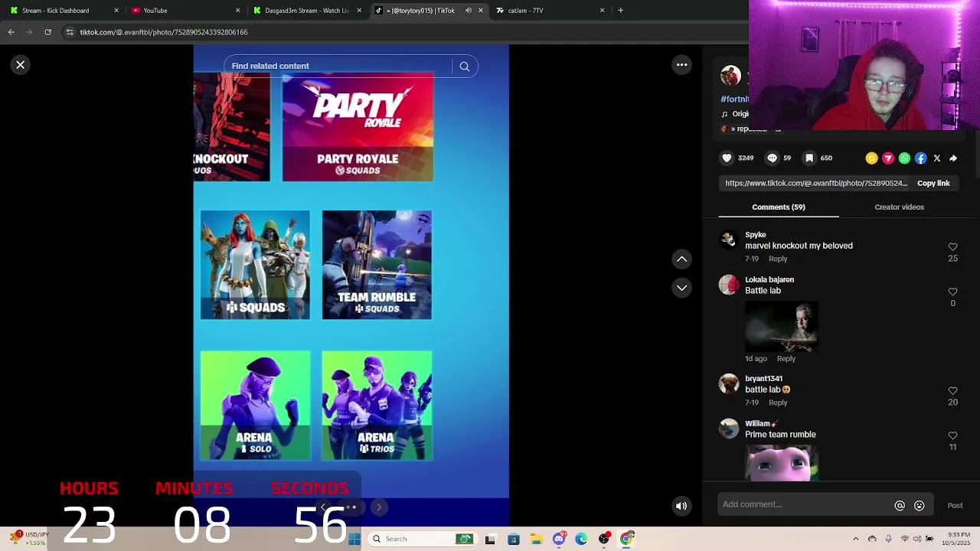
Task: Open the three-dots more options menu
Action: click(x=681, y=65)
